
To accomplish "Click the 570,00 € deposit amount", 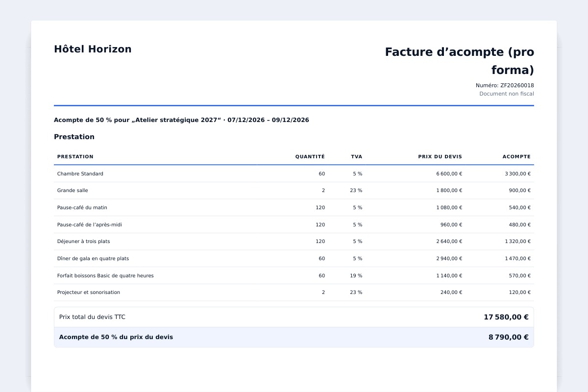I will pos(520,275).
